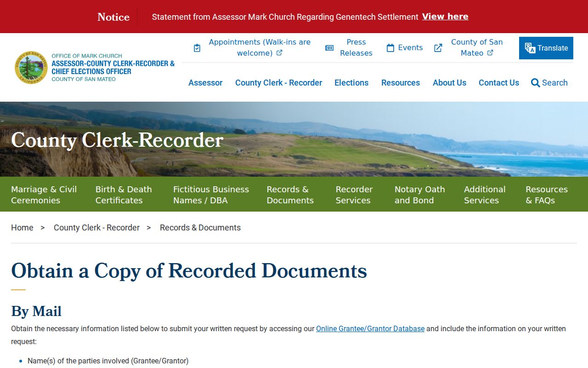The height and width of the screenshot is (368, 588).
Task: Open the Assessor menu
Action: pos(205,83)
